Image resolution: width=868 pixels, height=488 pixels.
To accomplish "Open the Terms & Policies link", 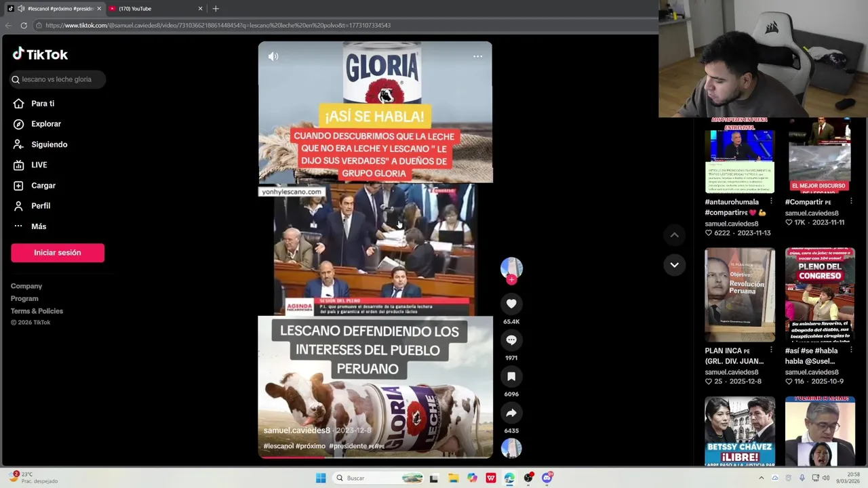I will 37,311.
